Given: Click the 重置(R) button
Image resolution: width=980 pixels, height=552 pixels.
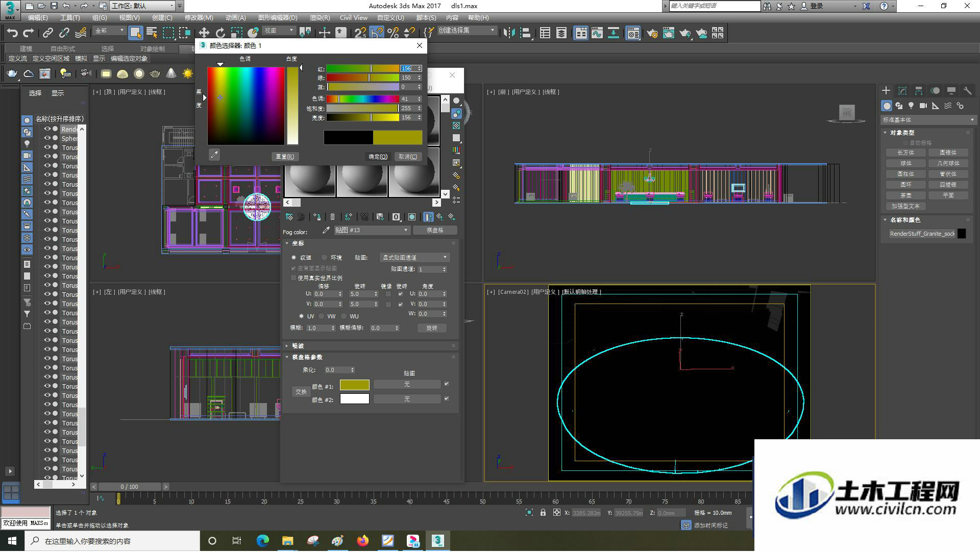Looking at the screenshot, I should tap(285, 157).
